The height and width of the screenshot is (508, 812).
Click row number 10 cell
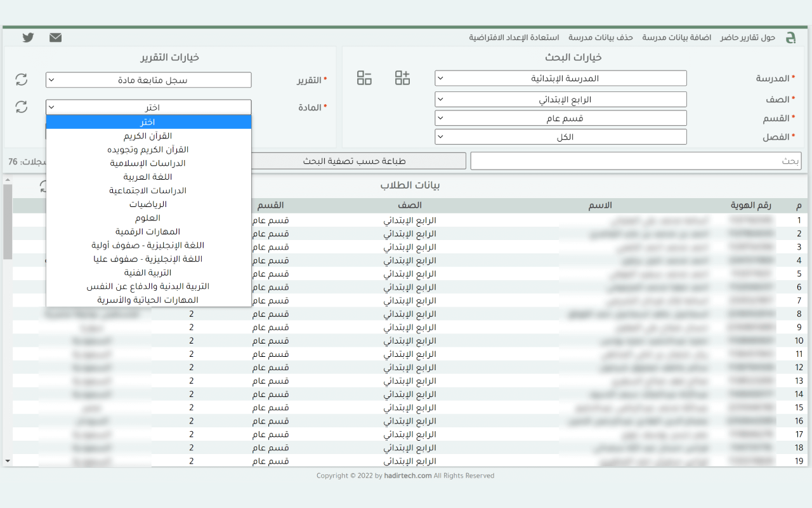click(x=799, y=341)
